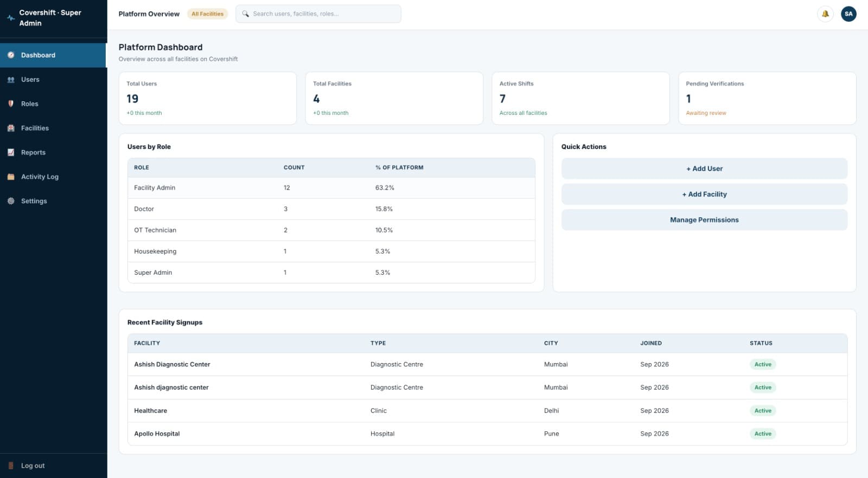
Task: Open the SA profile avatar
Action: point(848,14)
